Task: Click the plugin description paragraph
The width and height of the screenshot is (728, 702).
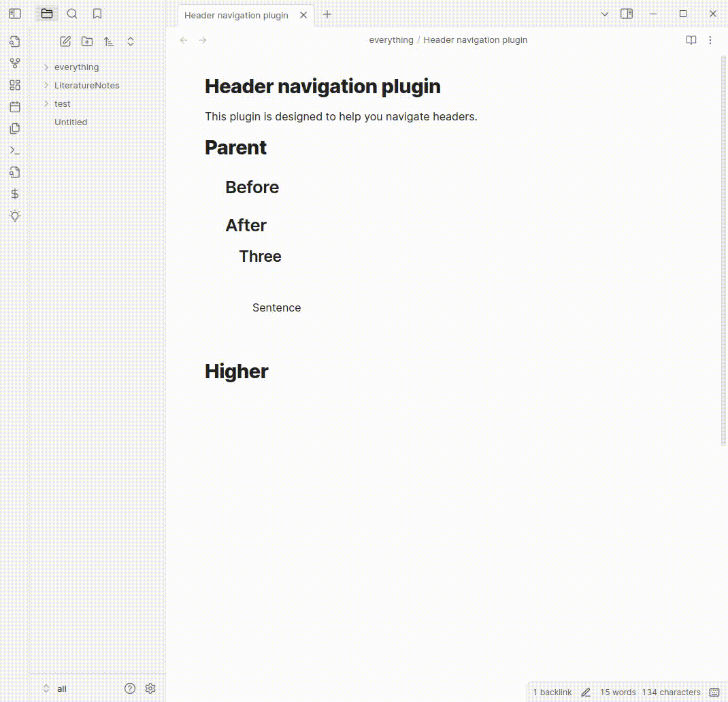Action: [x=341, y=116]
